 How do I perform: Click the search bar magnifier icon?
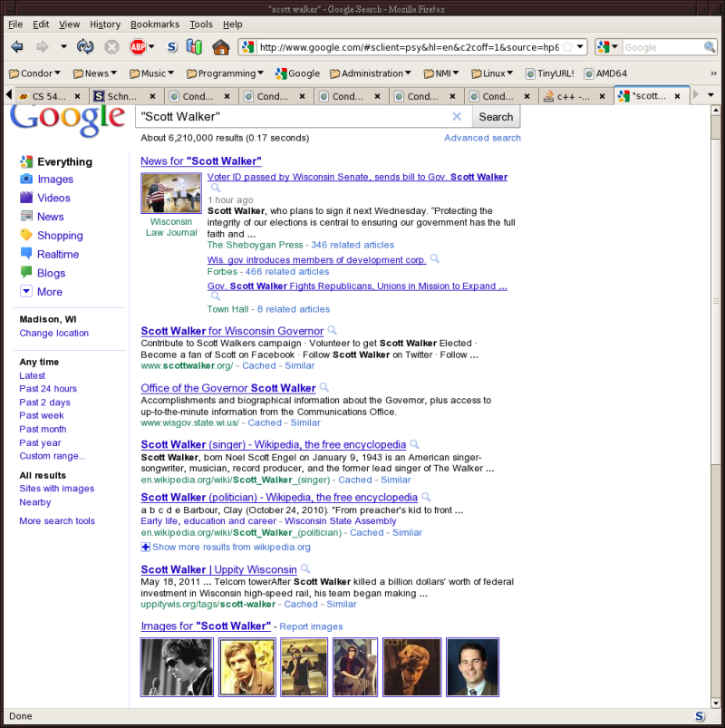(710, 47)
